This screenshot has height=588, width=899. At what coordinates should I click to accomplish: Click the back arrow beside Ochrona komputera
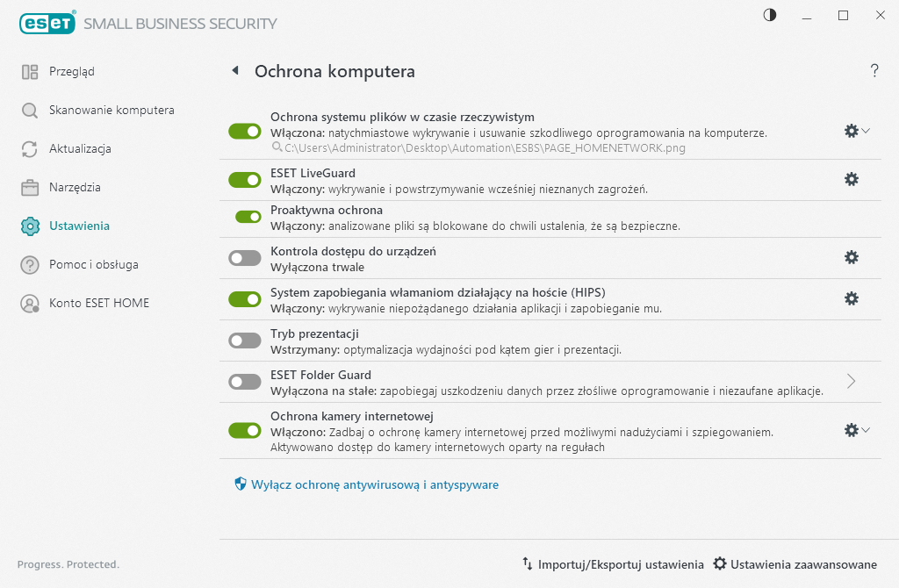click(x=234, y=71)
